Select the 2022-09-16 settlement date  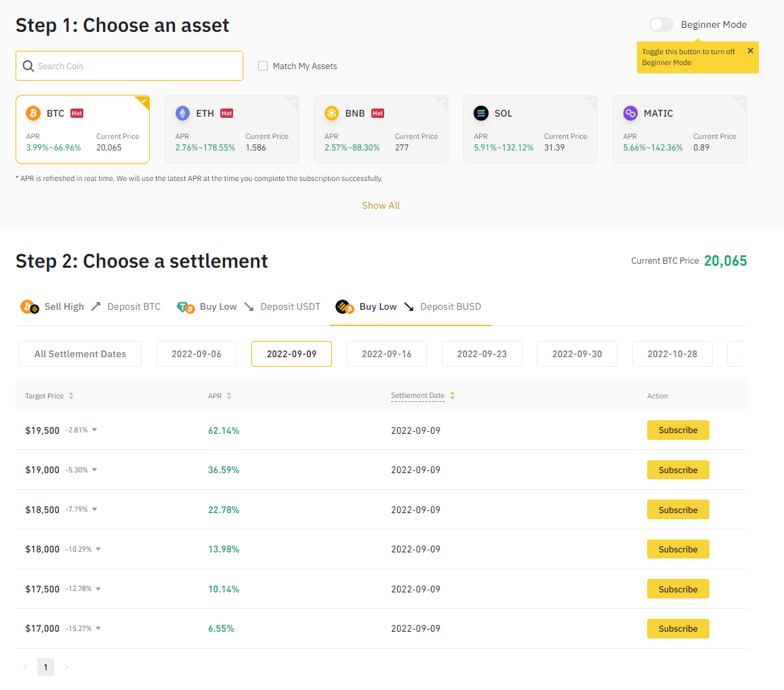pos(387,354)
